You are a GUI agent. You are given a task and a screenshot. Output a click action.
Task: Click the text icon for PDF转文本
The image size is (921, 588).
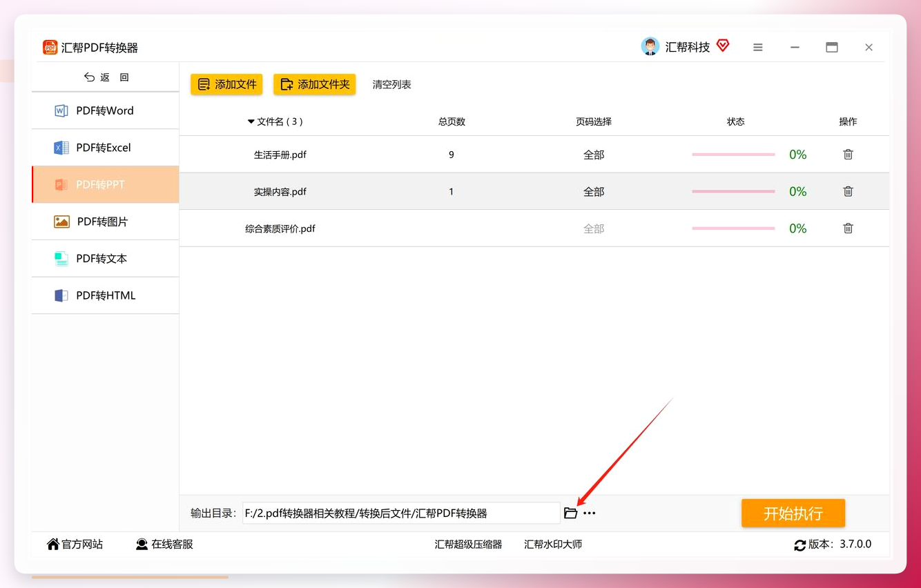[x=61, y=259]
